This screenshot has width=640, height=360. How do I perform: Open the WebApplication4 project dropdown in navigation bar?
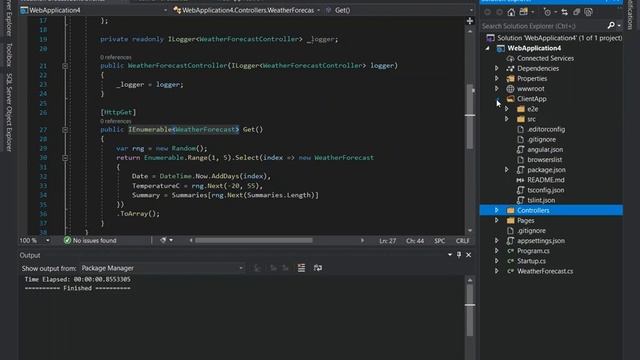coord(165,10)
